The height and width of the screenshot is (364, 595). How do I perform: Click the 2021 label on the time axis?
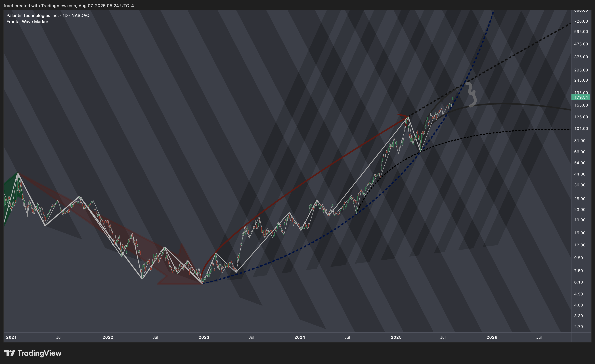[11, 337]
